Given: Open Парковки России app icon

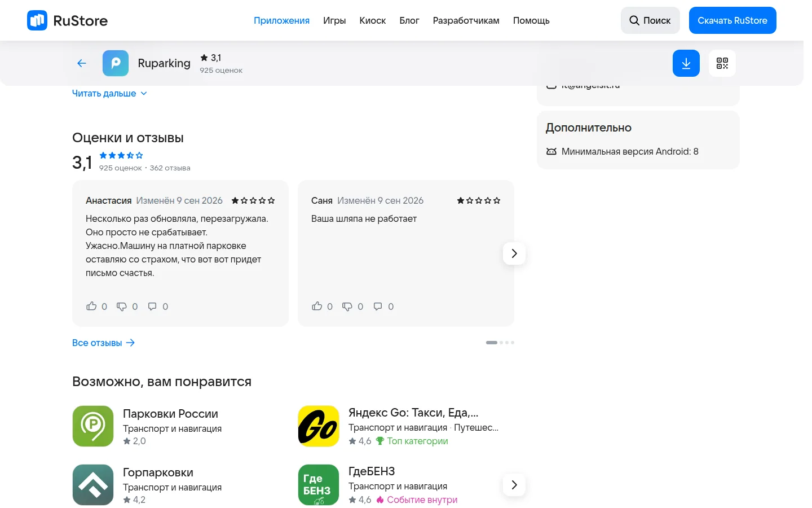Looking at the screenshot, I should point(93,426).
